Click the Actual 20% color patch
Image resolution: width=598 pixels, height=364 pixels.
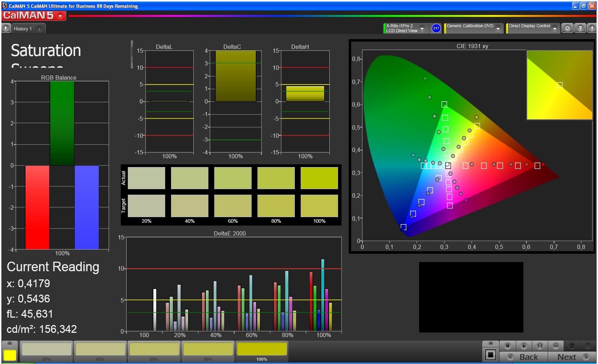coord(146,178)
